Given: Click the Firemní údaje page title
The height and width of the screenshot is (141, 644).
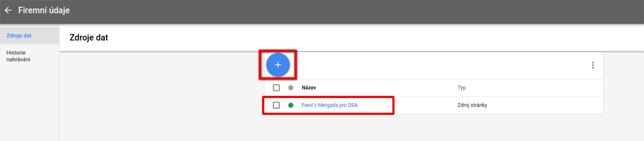Looking at the screenshot, I should 44,10.
